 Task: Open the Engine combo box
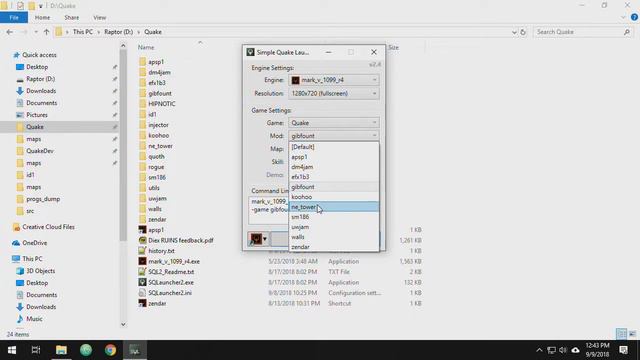(x=333, y=80)
